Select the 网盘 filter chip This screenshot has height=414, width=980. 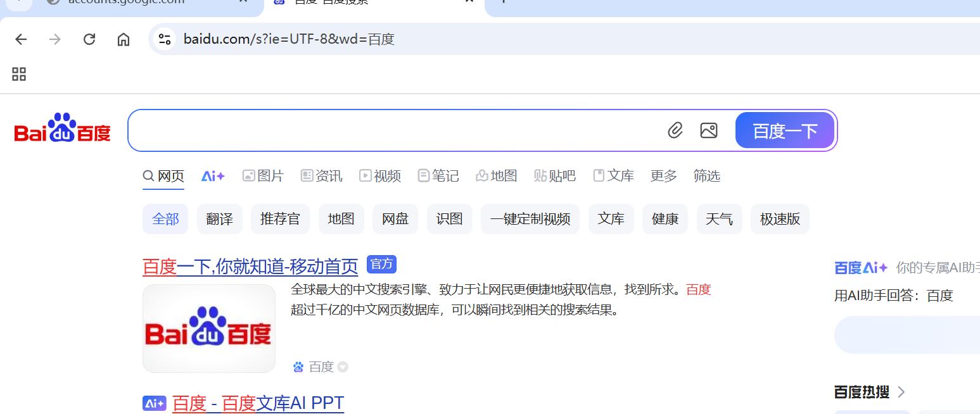tap(395, 219)
